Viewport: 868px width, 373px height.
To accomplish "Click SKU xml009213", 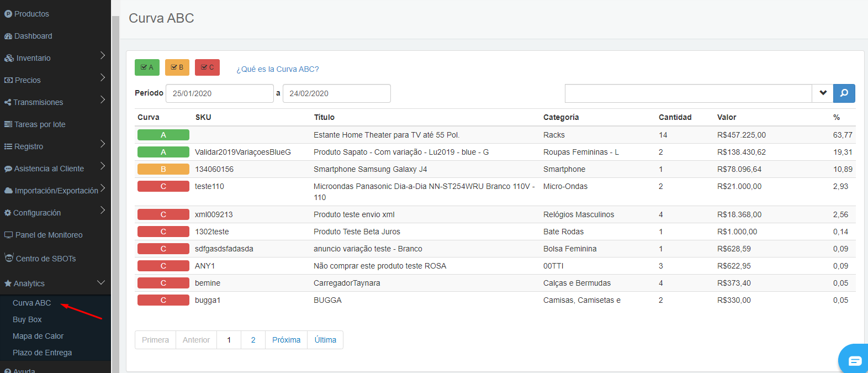I will point(214,214).
